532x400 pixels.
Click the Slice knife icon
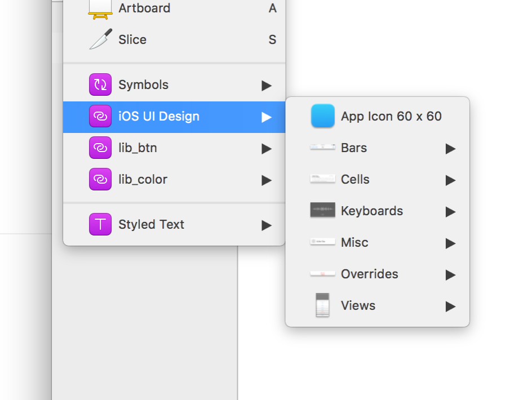tap(100, 39)
